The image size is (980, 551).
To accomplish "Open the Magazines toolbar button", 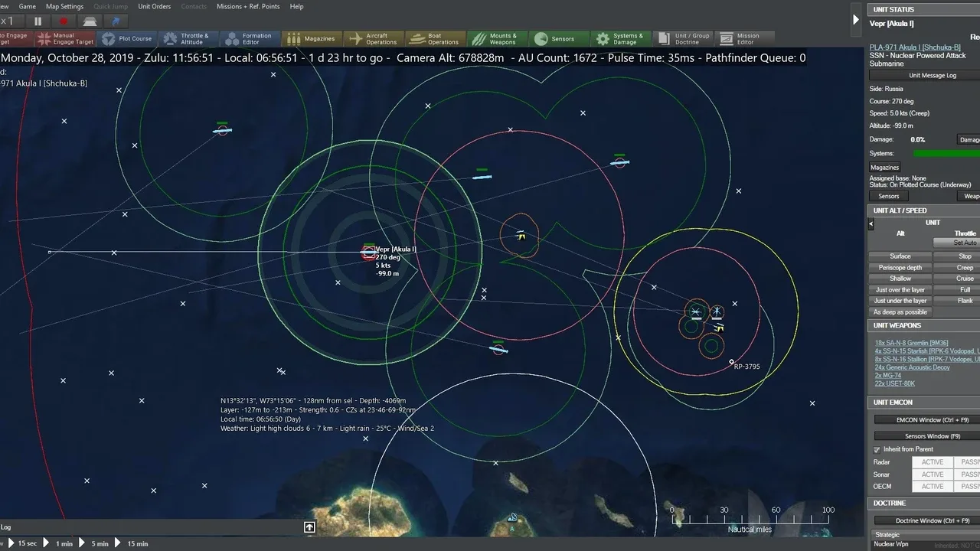I will point(311,39).
